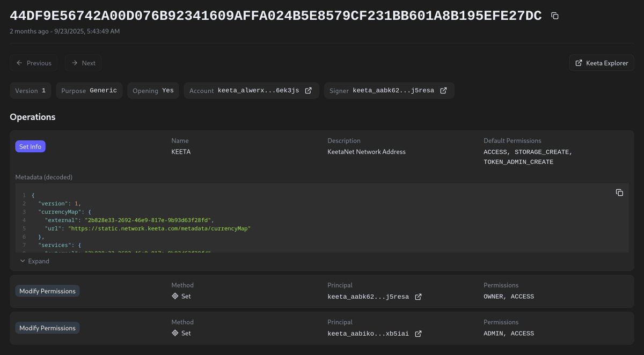Click the Purpose Generic chip
This screenshot has height=355, width=644.
[x=89, y=91]
